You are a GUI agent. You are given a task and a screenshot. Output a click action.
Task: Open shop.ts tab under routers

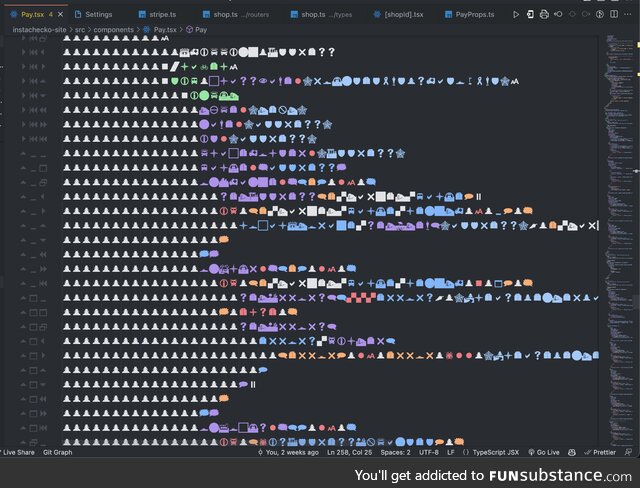236,15
